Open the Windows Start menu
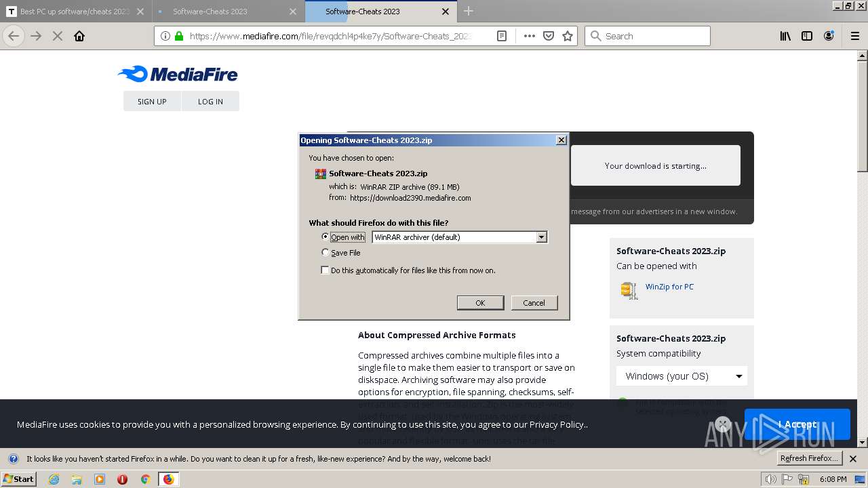The width and height of the screenshot is (868, 488). pyautogui.click(x=19, y=479)
